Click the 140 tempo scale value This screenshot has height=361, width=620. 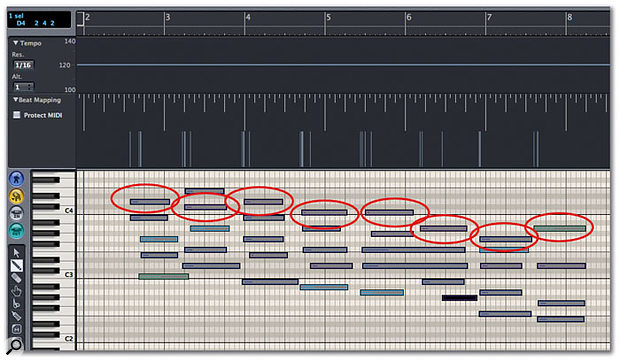pos(70,41)
